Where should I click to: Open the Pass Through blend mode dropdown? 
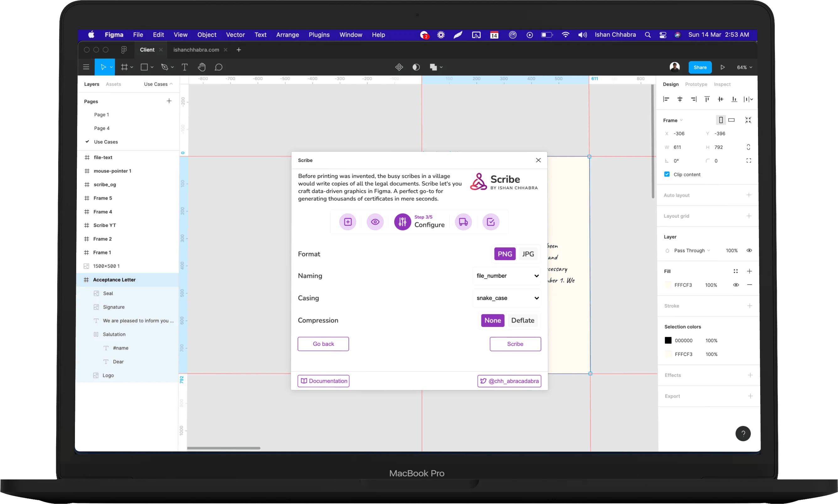pyautogui.click(x=692, y=250)
